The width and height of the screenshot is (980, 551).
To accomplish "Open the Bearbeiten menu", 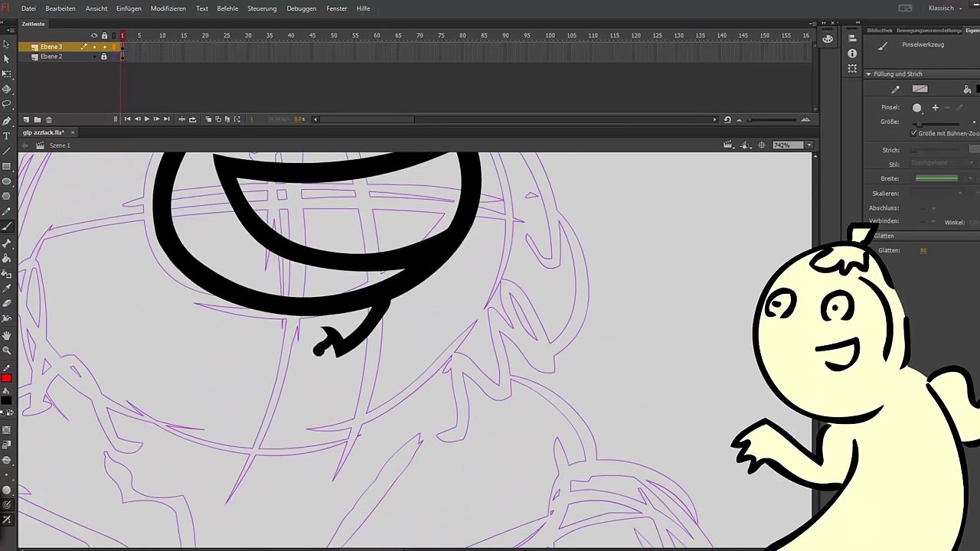I will point(60,8).
